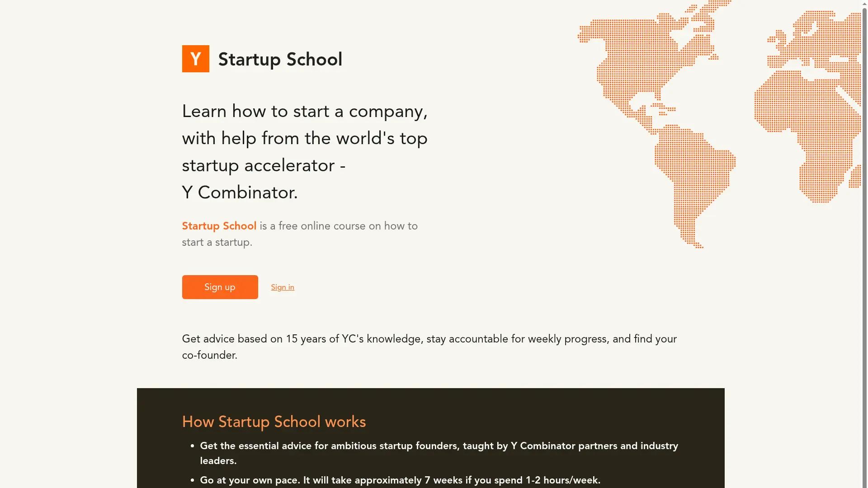Click the scrollbar up arrow

(864, 4)
